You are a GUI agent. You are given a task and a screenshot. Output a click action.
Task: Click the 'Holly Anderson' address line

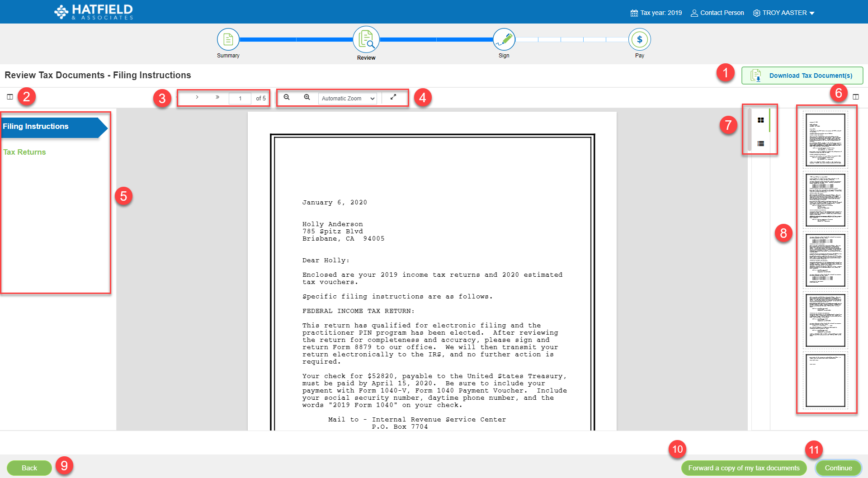pos(333,224)
